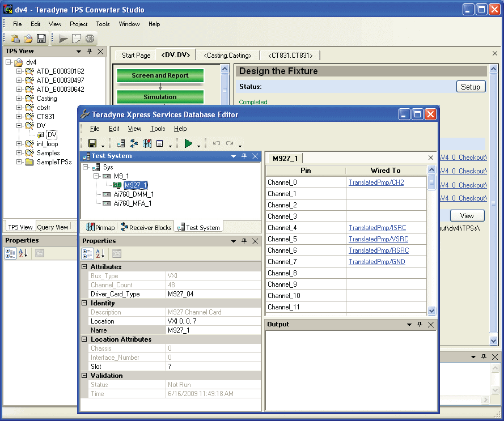Screen dimensions: 504x421
Task: Open the <Casting.Casting> document tab
Action: point(227,56)
